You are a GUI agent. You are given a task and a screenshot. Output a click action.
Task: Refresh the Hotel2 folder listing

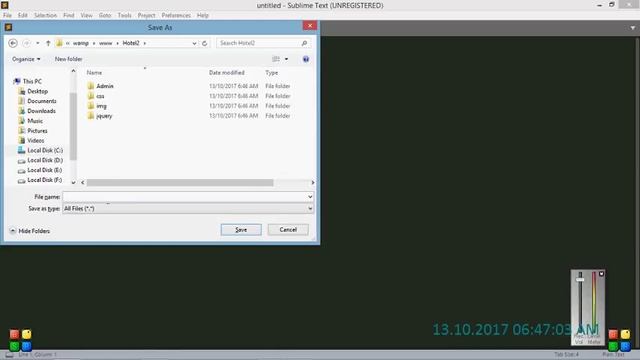[x=204, y=43]
